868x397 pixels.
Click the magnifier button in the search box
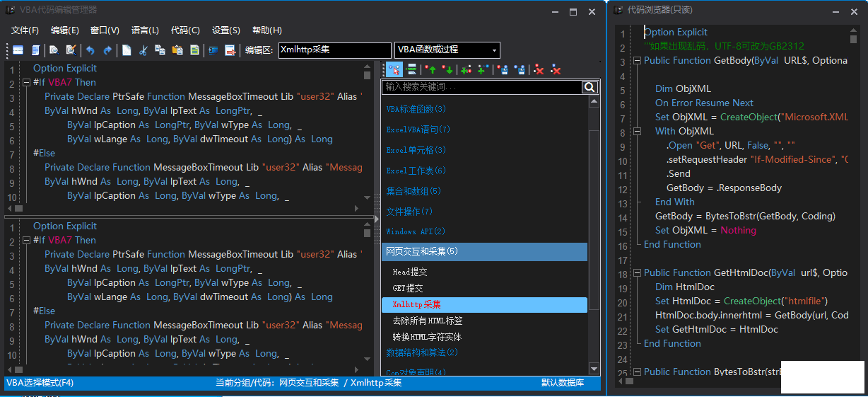point(590,87)
